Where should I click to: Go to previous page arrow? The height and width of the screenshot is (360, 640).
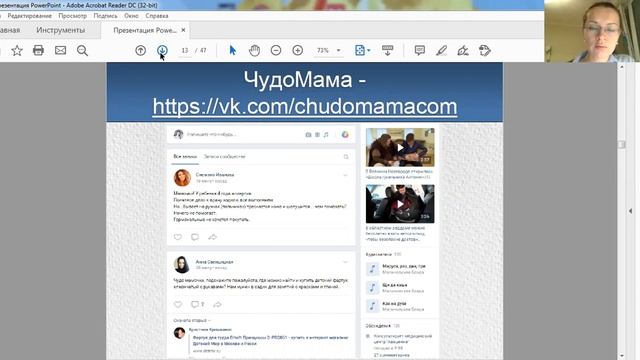140,51
